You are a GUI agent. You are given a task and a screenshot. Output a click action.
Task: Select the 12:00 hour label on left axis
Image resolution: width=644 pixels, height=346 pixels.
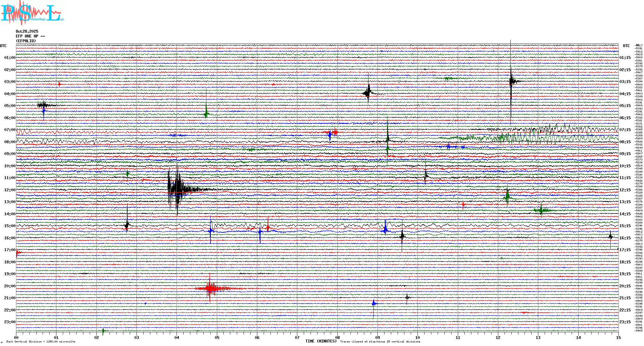[10, 190]
